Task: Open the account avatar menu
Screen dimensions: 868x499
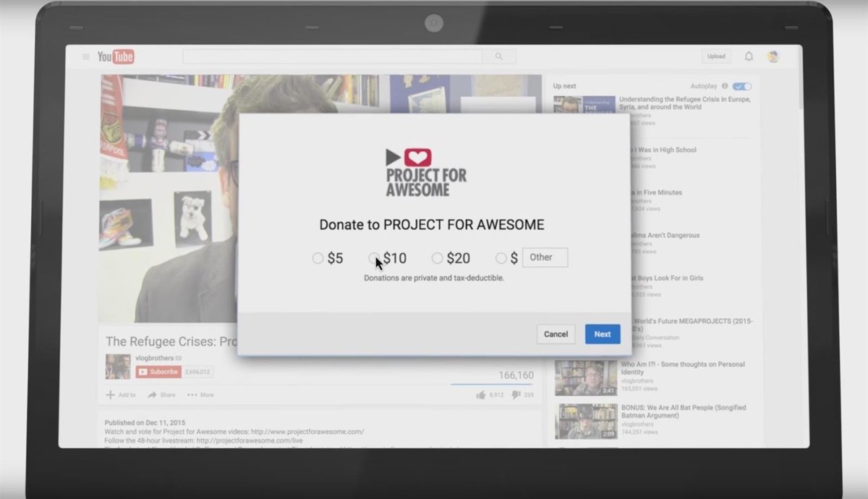Action: (x=773, y=56)
